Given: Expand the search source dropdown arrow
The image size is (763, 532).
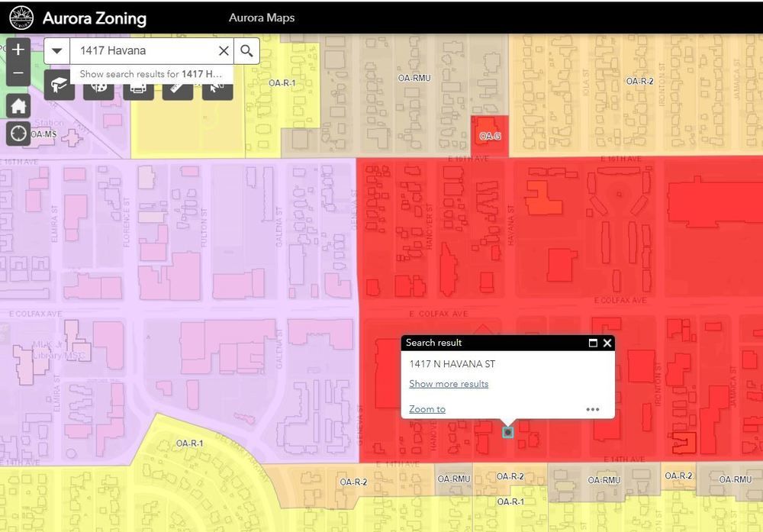Looking at the screenshot, I should [57, 51].
